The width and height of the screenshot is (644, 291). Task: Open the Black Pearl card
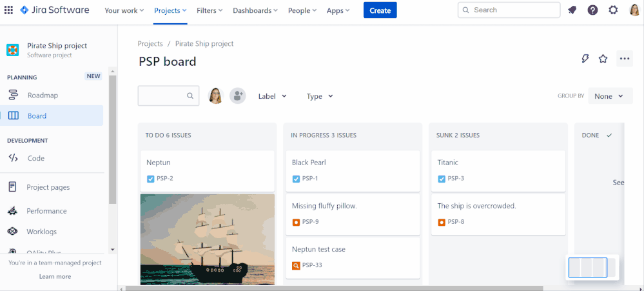(x=353, y=171)
